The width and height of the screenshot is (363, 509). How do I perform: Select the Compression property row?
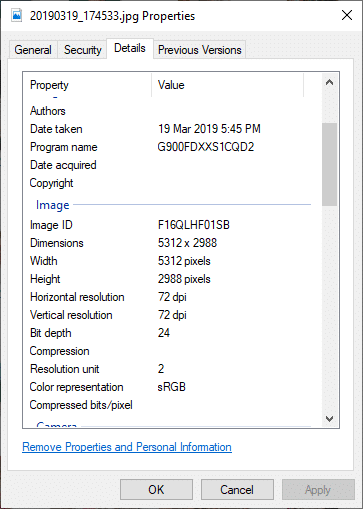[x=170, y=351]
